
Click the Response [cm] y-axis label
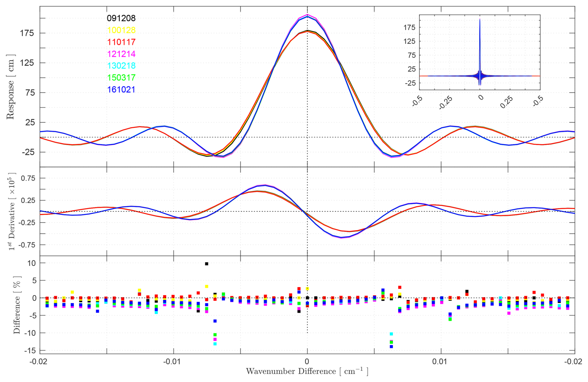11,87
